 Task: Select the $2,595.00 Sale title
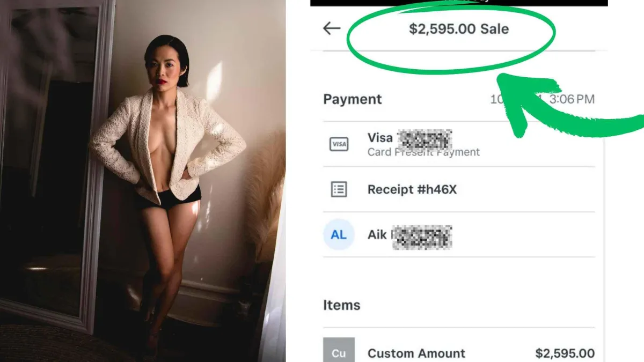459,29
